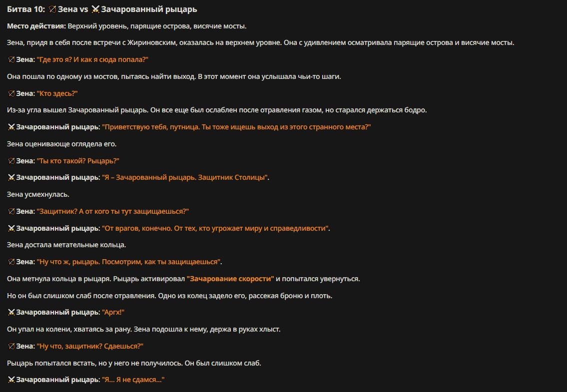Click bow icon on "Посмотрим, как ты защищаешься" line
The height and width of the screenshot is (392, 567).
[11, 262]
